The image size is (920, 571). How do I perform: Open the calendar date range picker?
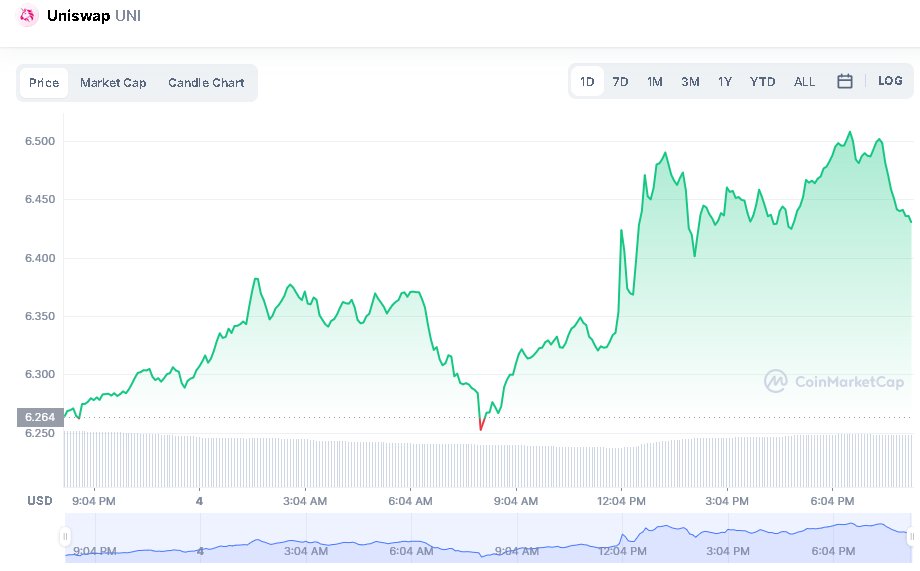click(x=844, y=82)
